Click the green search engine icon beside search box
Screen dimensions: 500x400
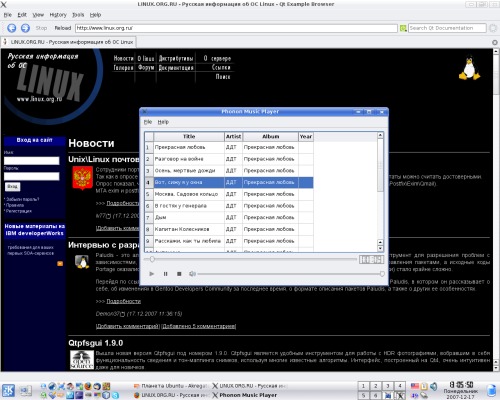(x=403, y=28)
